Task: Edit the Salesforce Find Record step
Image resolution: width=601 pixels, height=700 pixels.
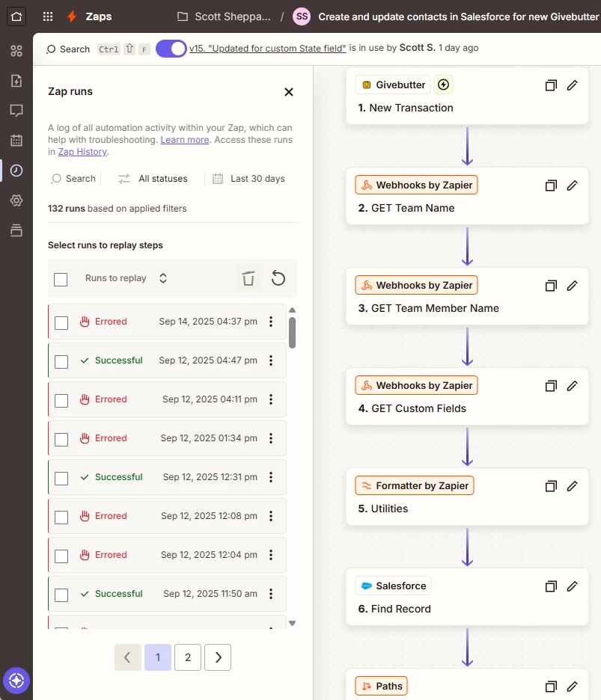Action: 573,586
